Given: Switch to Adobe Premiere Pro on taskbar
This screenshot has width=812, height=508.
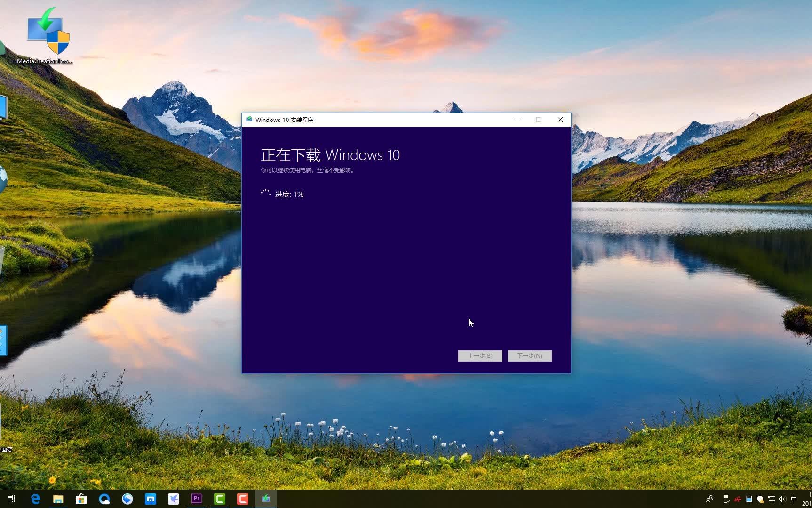Looking at the screenshot, I should 197,499.
